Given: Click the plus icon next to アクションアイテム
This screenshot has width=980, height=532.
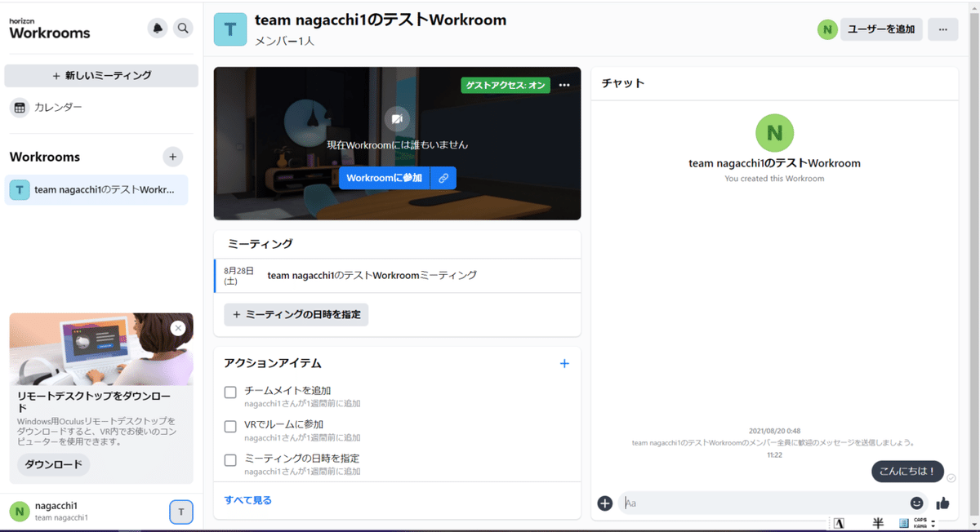Looking at the screenshot, I should pos(564,363).
